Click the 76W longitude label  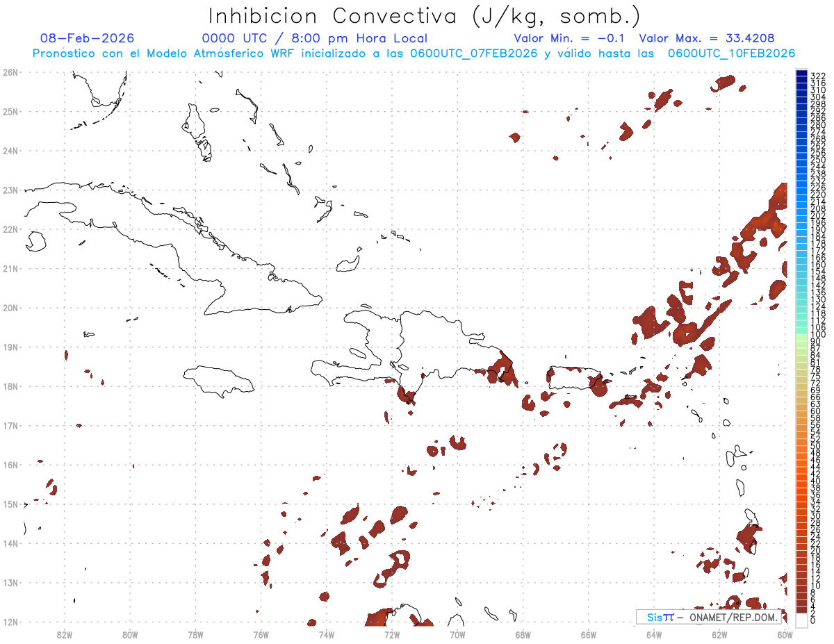[x=261, y=634]
